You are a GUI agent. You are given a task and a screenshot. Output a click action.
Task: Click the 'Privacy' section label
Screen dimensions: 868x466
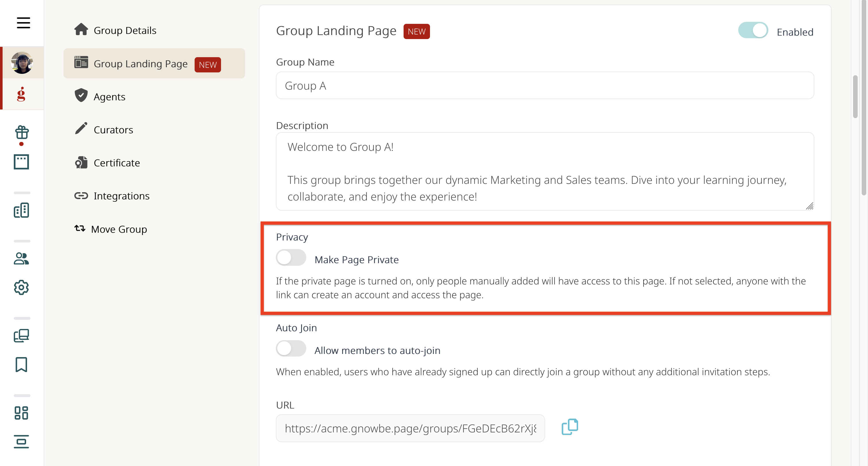292,237
